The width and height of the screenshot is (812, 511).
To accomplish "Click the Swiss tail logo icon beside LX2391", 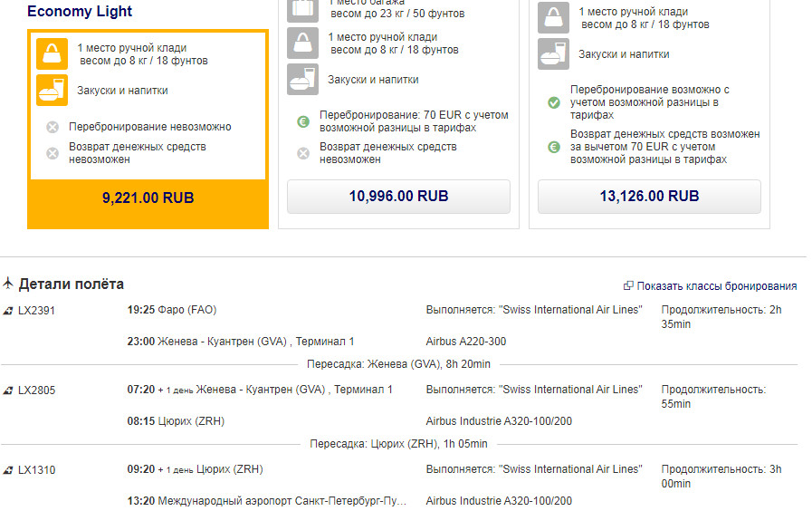I will 8,311.
